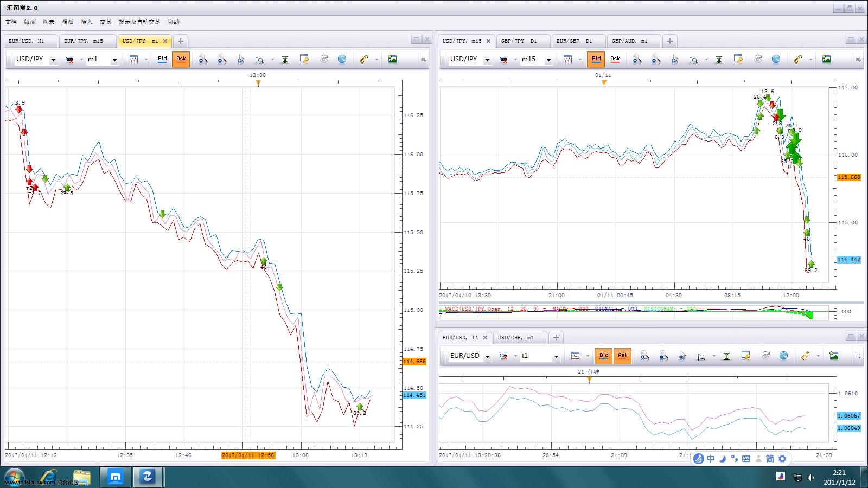
Task: Toggle Bid line on USD/JPY m15 chart
Action: (x=596, y=59)
